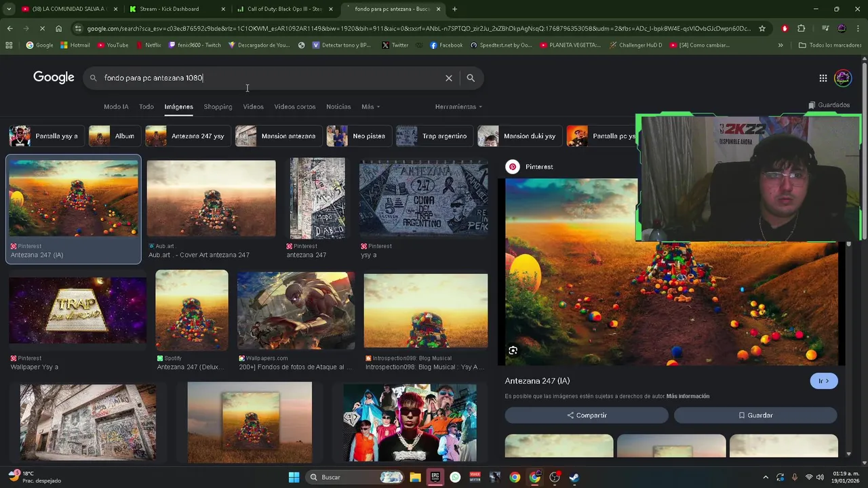Go back to the previous page
The height and width of the screenshot is (488, 868).
[x=9, y=28]
